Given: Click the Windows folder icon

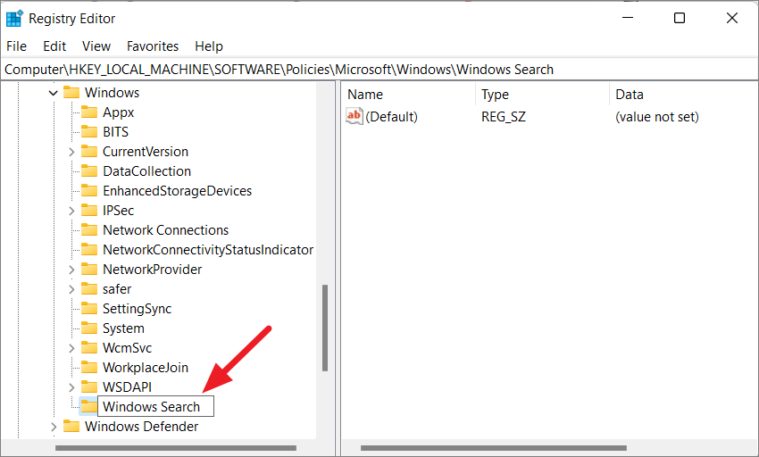Looking at the screenshot, I should [x=71, y=92].
